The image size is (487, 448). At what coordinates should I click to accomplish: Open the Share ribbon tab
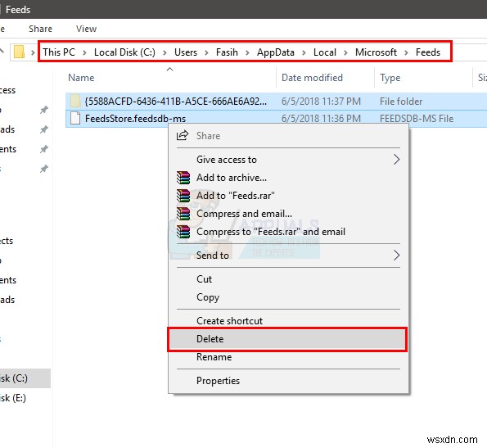[40, 29]
